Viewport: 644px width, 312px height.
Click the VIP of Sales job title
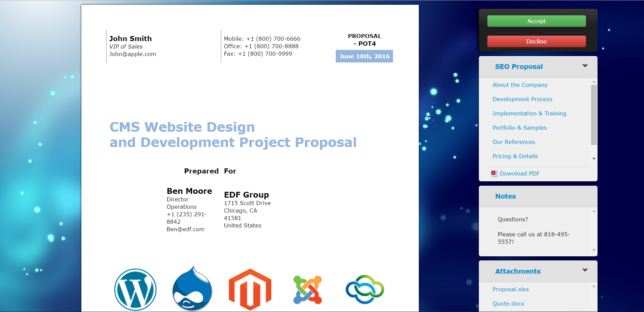point(126,47)
